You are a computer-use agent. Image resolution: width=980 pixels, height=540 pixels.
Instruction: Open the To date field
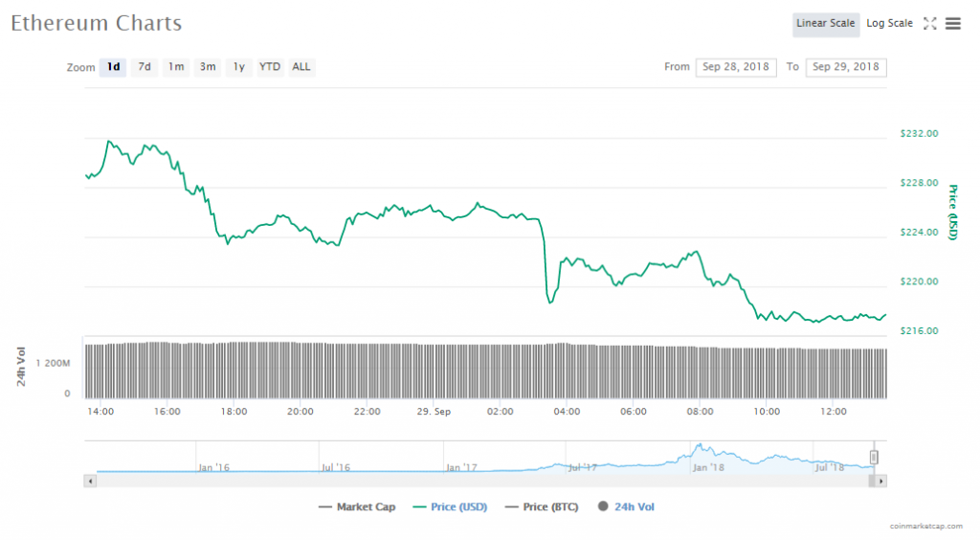(846, 67)
